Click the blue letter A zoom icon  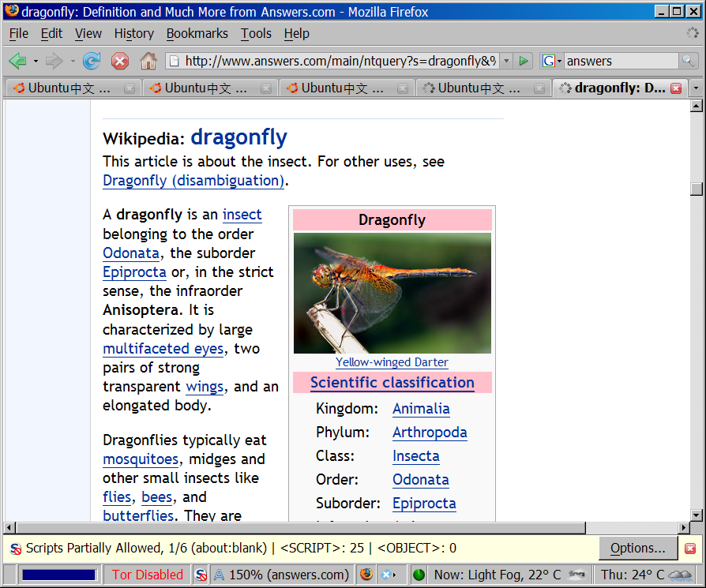click(x=219, y=575)
